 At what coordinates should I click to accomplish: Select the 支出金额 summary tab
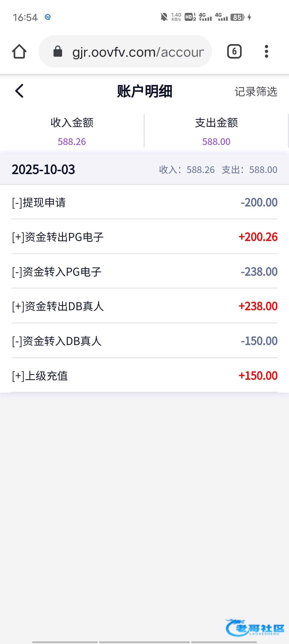pos(216,131)
